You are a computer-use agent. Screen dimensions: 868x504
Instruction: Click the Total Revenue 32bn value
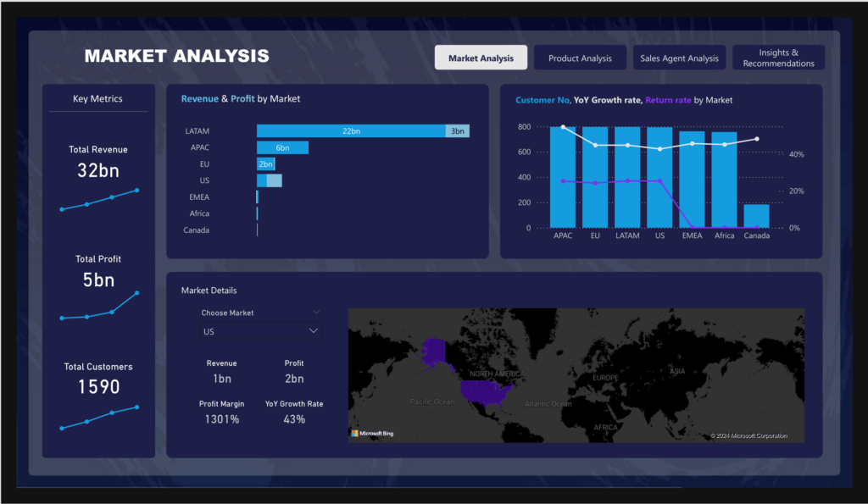98,170
